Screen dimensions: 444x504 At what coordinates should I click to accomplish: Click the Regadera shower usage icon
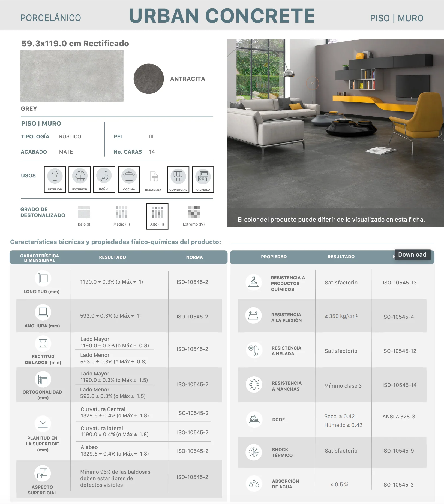tap(154, 180)
